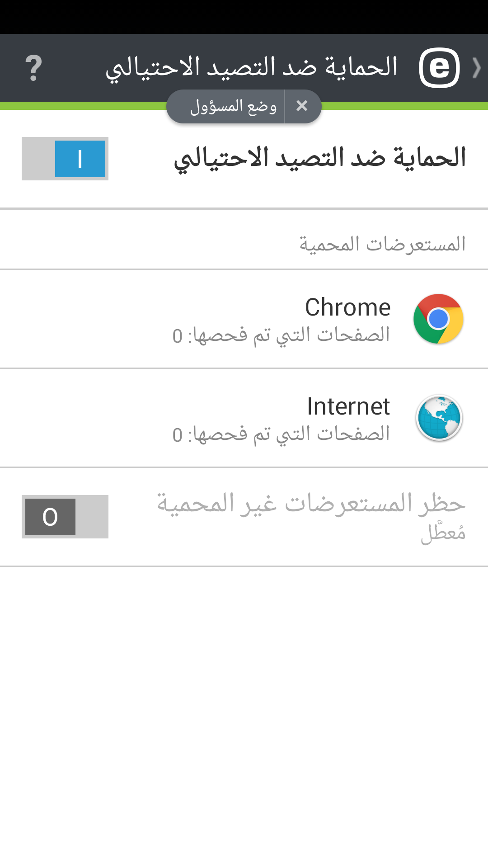The height and width of the screenshot is (868, 488).
Task: Tap the bold الحماية ضد التصيد الاحتيالي label
Action: [x=320, y=158]
